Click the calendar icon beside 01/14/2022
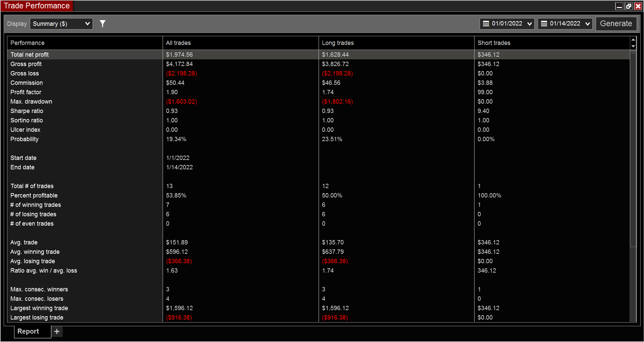 point(544,24)
